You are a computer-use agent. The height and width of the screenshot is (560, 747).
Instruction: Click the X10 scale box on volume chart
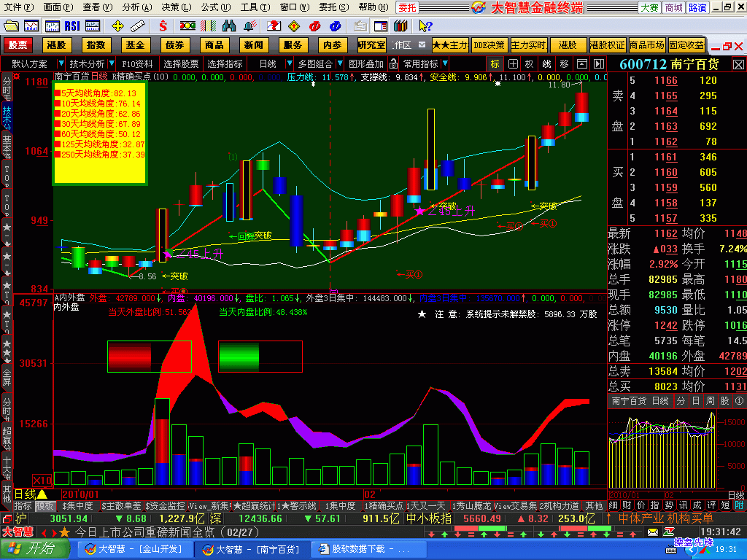42,480
